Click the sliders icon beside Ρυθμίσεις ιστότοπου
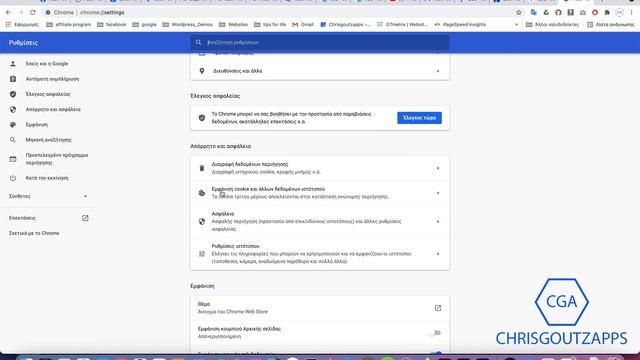This screenshot has width=640, height=360. click(x=202, y=253)
